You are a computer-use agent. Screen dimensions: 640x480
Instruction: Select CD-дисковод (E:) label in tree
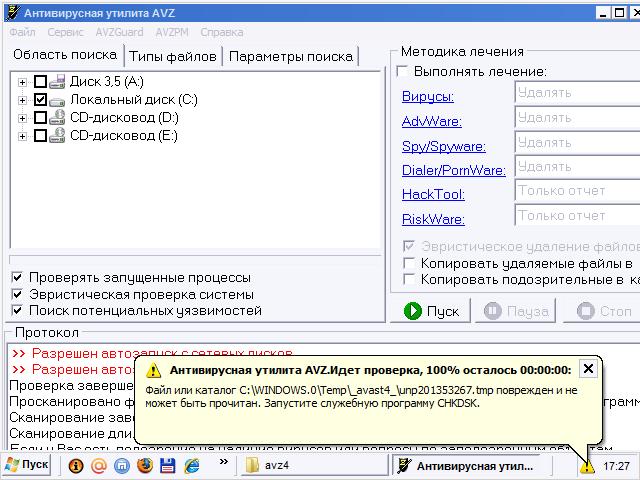(x=124, y=136)
